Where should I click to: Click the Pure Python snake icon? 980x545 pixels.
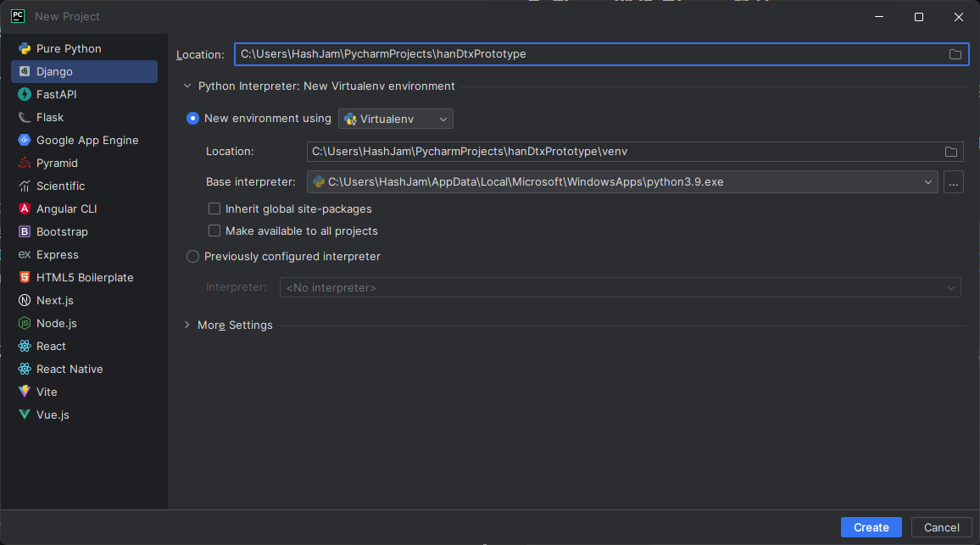25,49
